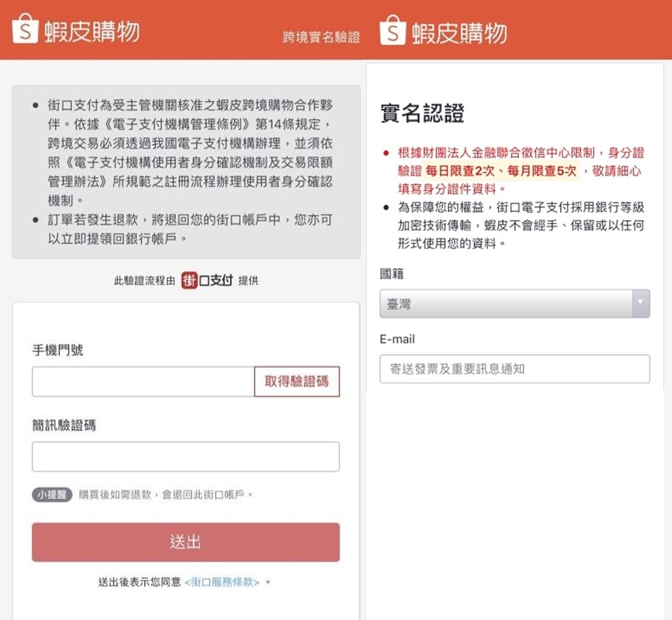Request code with 取得驗證碼 button
Image resolution: width=672 pixels, height=620 pixels.
click(x=296, y=382)
